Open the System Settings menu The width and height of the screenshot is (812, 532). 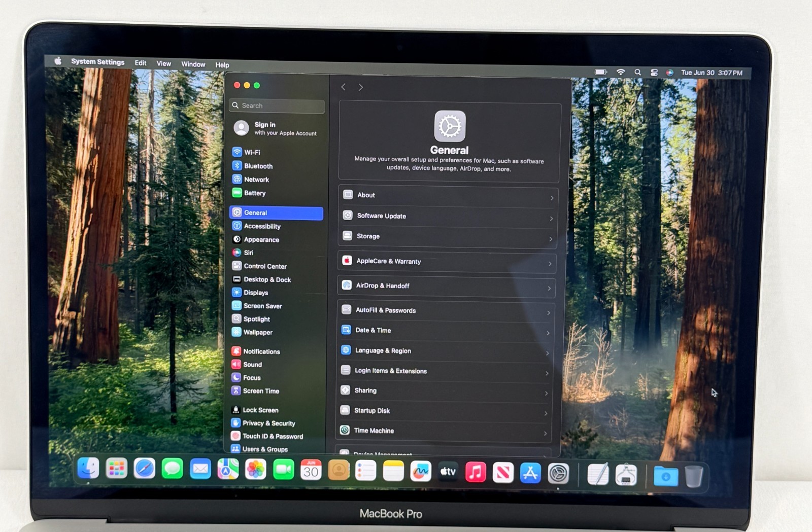[98, 62]
